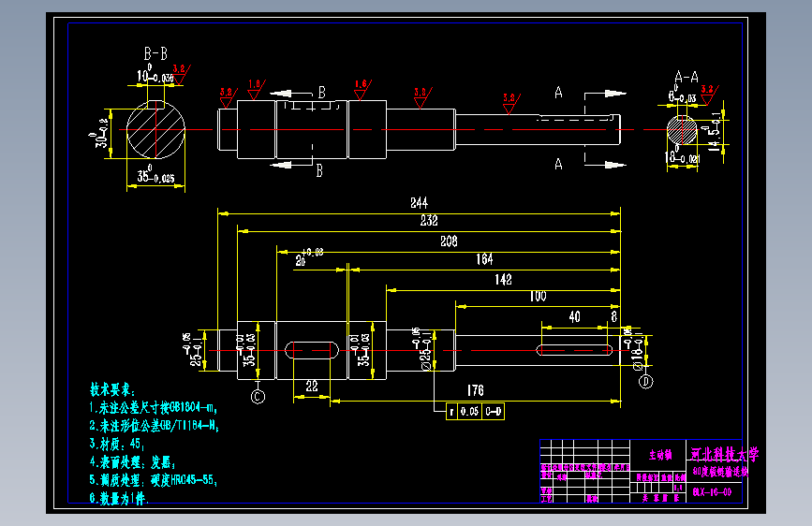Screen dimensions: 812x526
Task: Select the 20 +0.08 groove dimension
Action: coord(310,256)
